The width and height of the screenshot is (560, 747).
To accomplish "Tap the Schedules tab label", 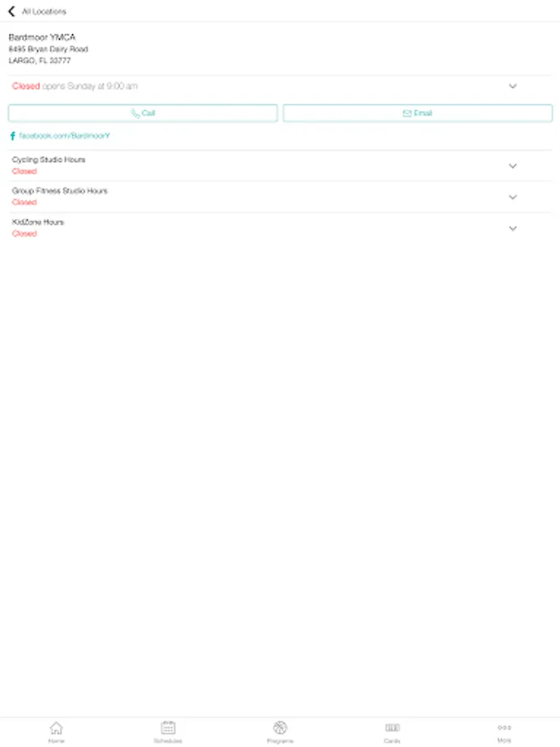I will pyautogui.click(x=168, y=741).
